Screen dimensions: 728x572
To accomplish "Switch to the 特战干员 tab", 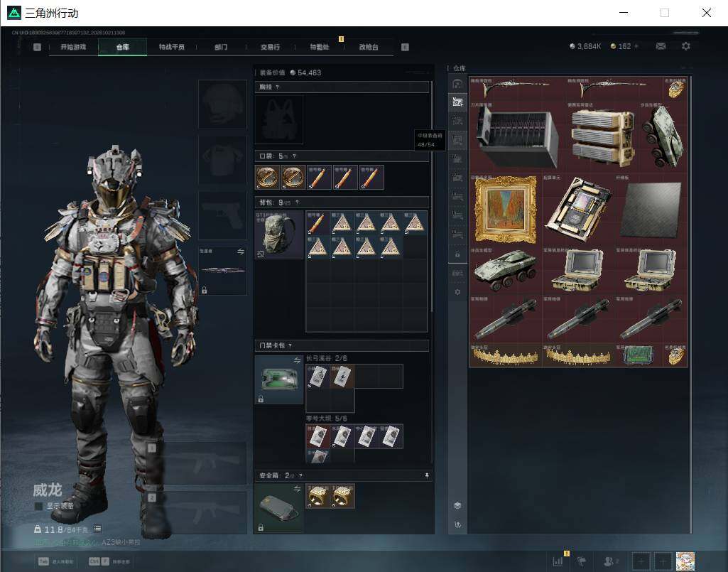I will pos(172,47).
